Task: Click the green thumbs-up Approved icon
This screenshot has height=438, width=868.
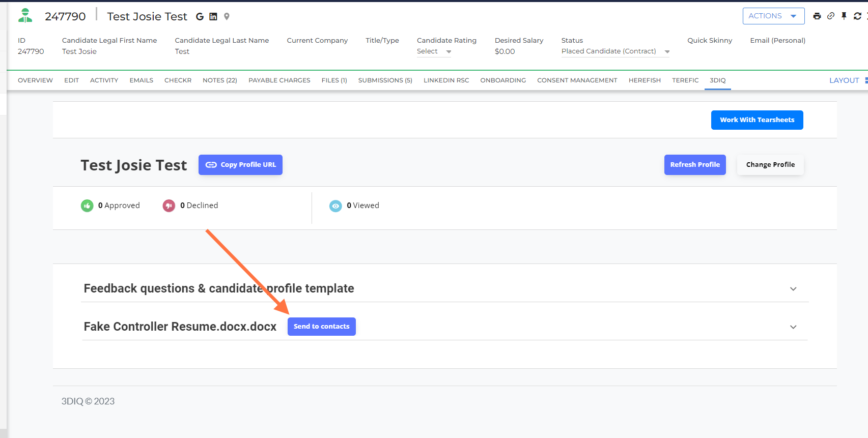Action: pos(87,206)
